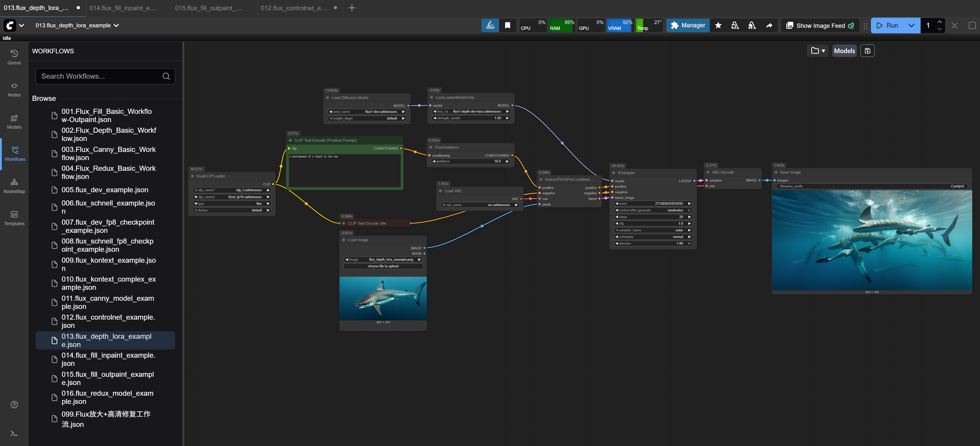Expand the Run button dropdown arrow
The height and width of the screenshot is (446, 980).
pyautogui.click(x=911, y=26)
